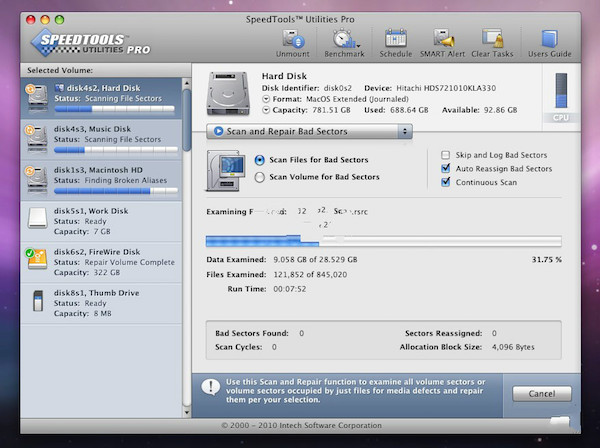Select Scan Volume for Bad Sectors
Screen dimensions: 600x448
(260, 177)
